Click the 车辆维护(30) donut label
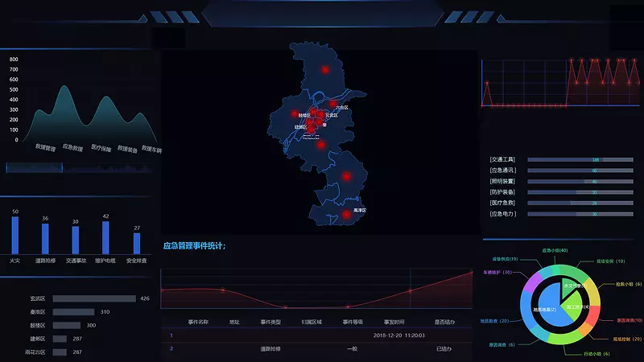Viewport: 644px width, 362px height. tap(497, 273)
